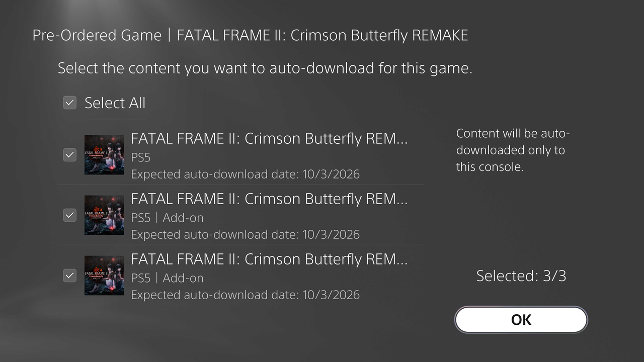Select the first FATAL FRAME II title row
644x362 pixels.
click(x=269, y=139)
